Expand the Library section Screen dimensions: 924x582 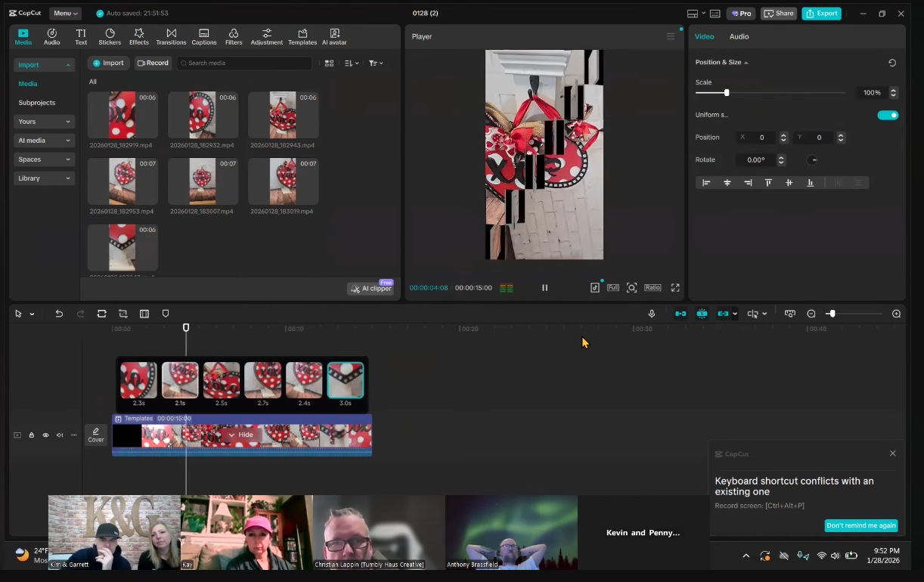tap(45, 178)
